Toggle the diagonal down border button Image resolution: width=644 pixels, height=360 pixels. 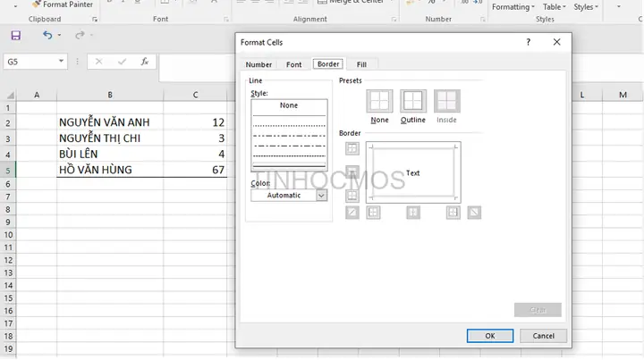click(x=474, y=213)
